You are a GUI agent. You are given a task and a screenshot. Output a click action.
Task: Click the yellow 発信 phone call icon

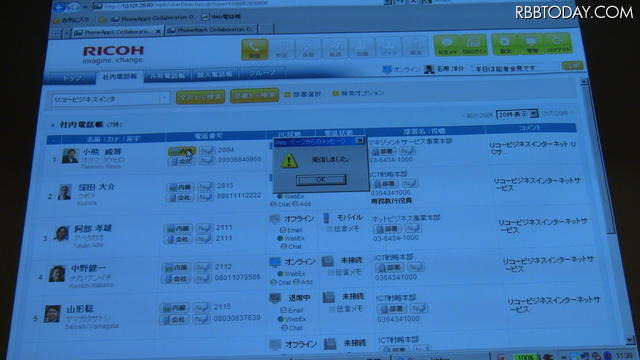[255, 49]
